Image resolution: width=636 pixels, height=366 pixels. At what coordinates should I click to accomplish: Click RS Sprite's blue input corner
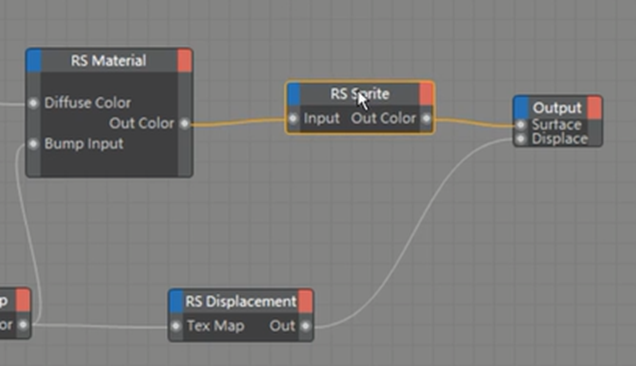click(x=294, y=93)
